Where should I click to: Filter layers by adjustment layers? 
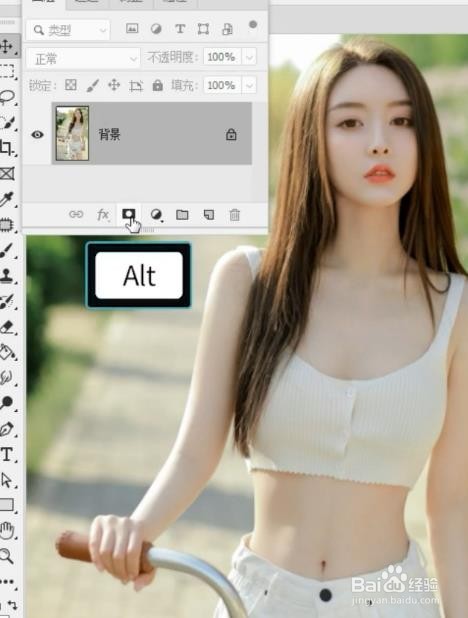[x=156, y=29]
